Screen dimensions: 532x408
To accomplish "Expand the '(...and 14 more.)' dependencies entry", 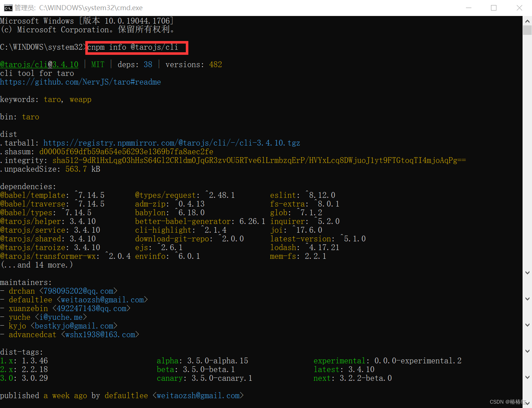I will [36, 265].
